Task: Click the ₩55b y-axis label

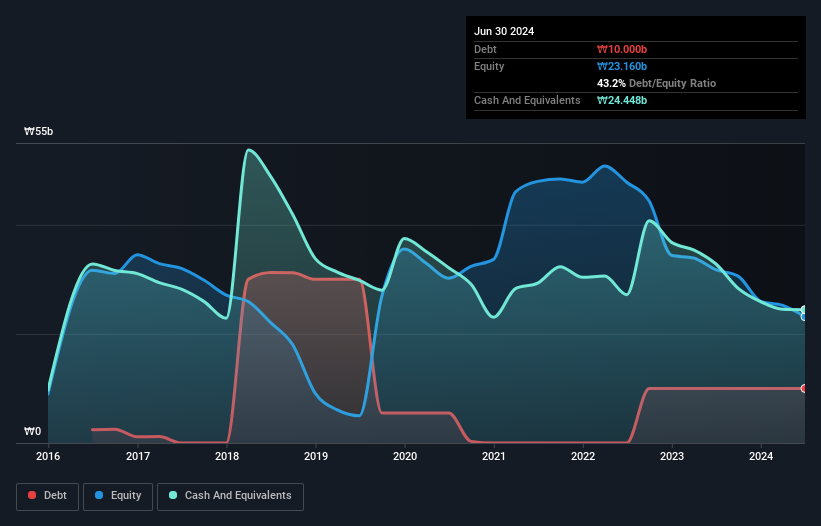Action: (x=38, y=131)
